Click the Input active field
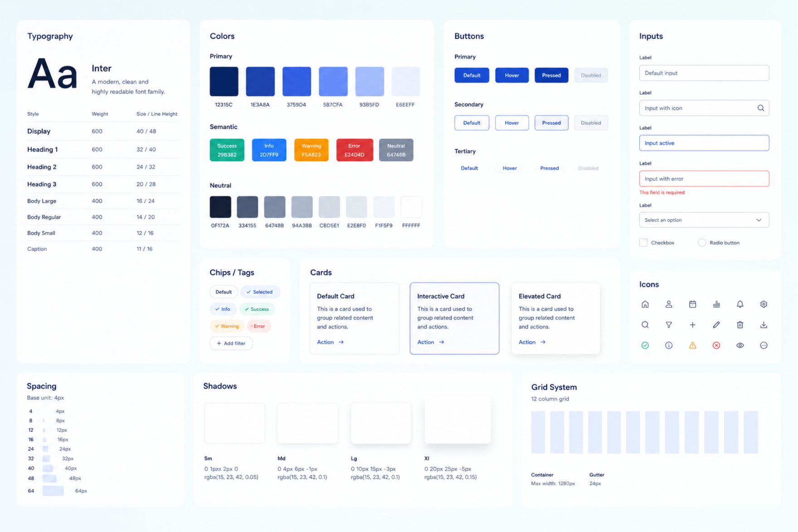Viewport: 798px width, 532px height. tap(704, 143)
